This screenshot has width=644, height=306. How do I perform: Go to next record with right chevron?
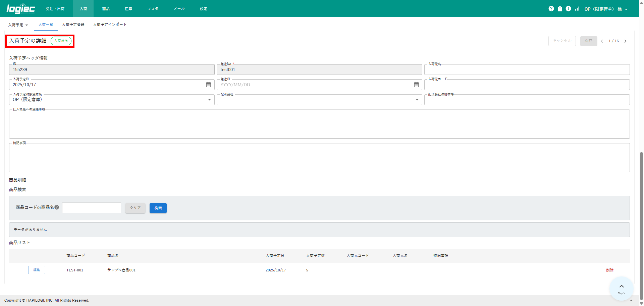(625, 41)
